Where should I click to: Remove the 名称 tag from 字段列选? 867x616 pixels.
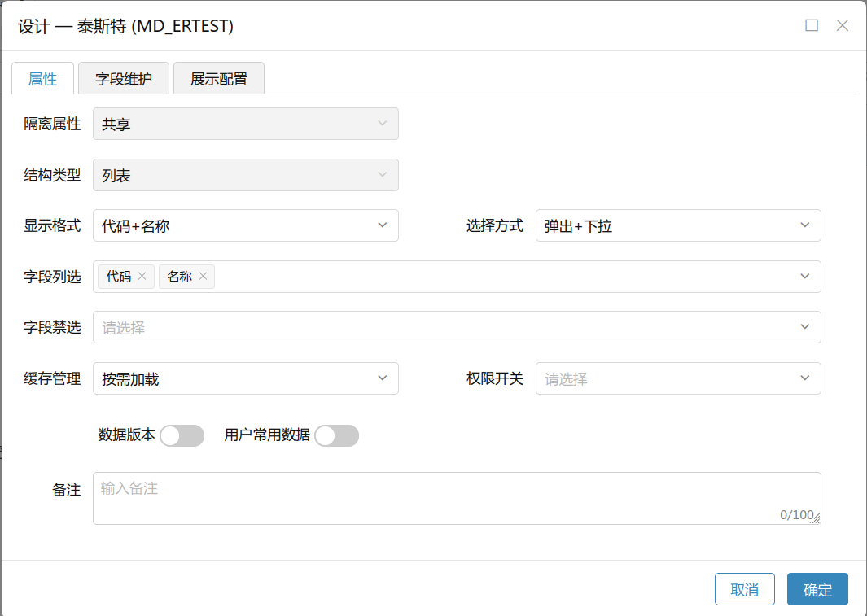coord(203,277)
